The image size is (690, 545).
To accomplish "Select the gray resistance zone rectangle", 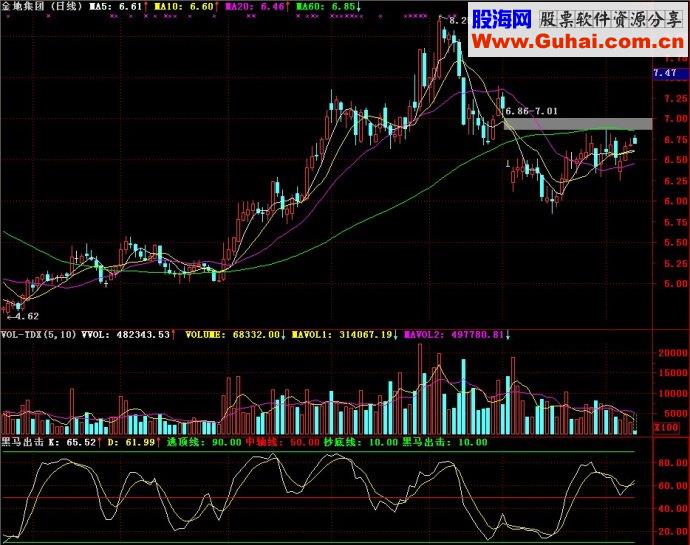I will pyautogui.click(x=578, y=124).
